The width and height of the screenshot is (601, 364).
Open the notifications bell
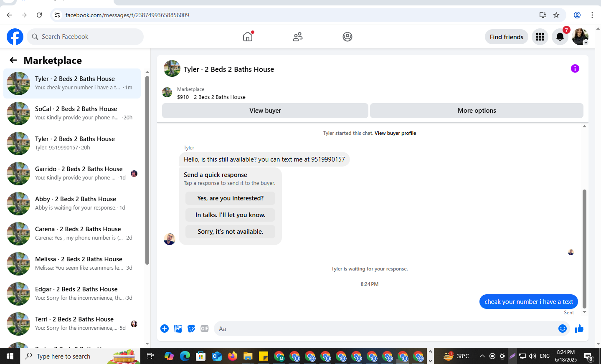click(x=560, y=37)
